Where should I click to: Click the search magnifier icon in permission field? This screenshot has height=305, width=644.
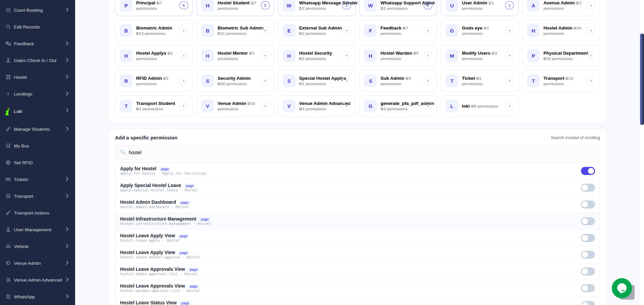point(123,152)
